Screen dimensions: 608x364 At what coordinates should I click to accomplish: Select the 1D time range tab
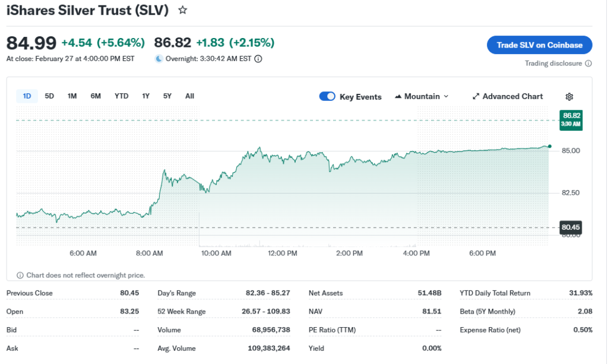pos(27,96)
